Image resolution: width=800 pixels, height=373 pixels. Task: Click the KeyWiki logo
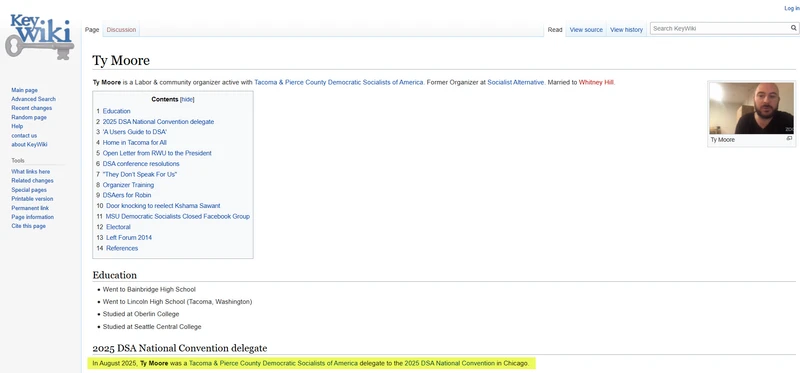pos(40,37)
